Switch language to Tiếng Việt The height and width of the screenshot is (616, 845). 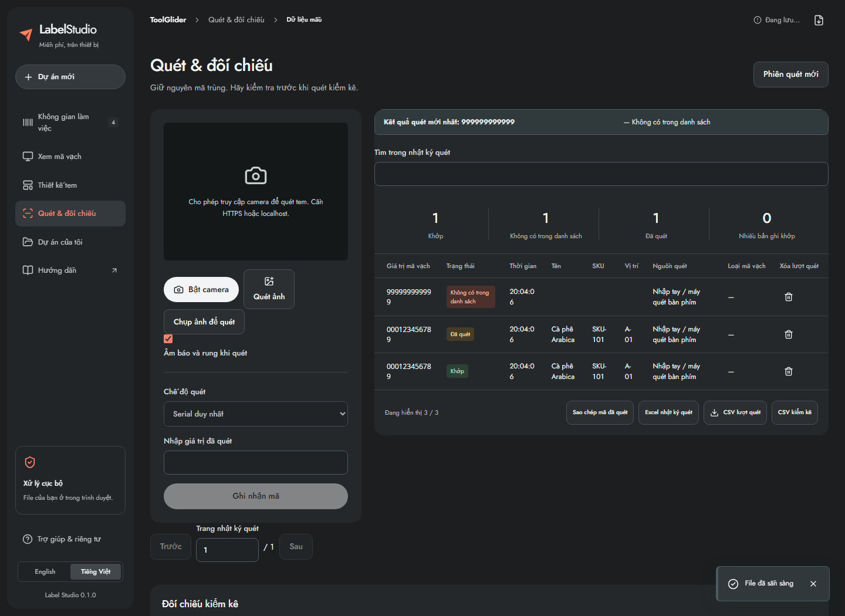pos(96,571)
